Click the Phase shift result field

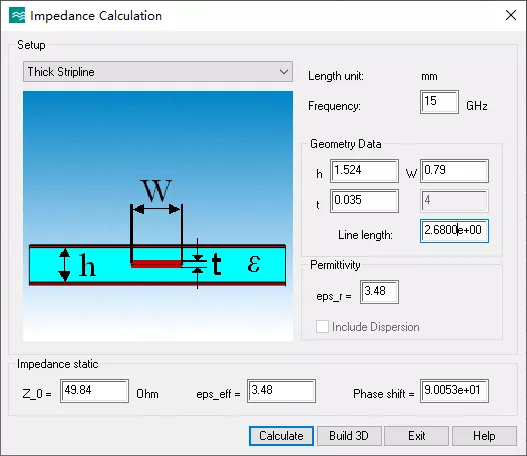click(454, 391)
